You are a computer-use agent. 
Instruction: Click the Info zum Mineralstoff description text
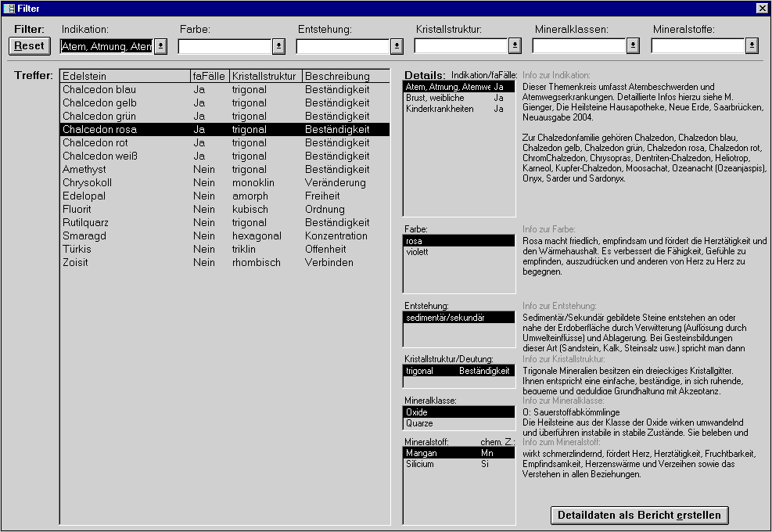tap(639, 464)
